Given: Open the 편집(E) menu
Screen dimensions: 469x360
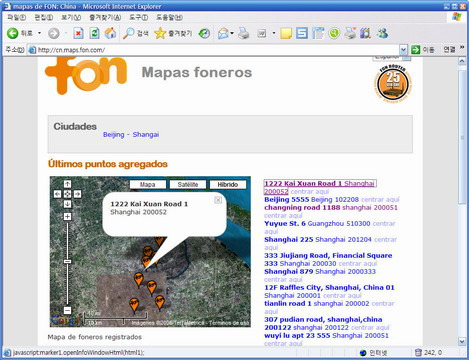Looking at the screenshot, I should [44, 17].
